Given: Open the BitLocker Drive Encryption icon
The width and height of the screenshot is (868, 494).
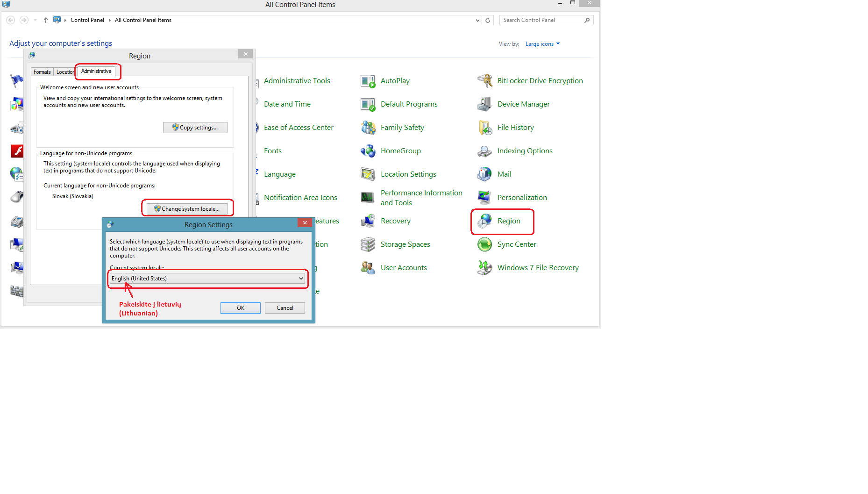Looking at the screenshot, I should [x=485, y=81].
